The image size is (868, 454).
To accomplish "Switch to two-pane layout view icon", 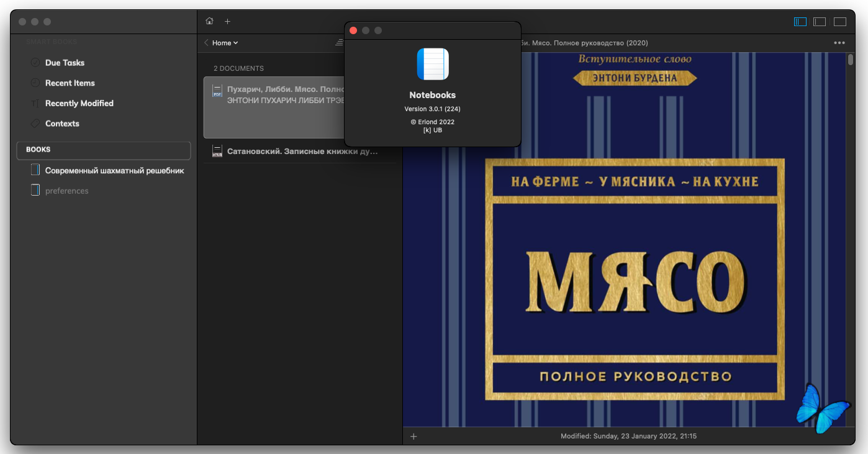I will coord(820,22).
